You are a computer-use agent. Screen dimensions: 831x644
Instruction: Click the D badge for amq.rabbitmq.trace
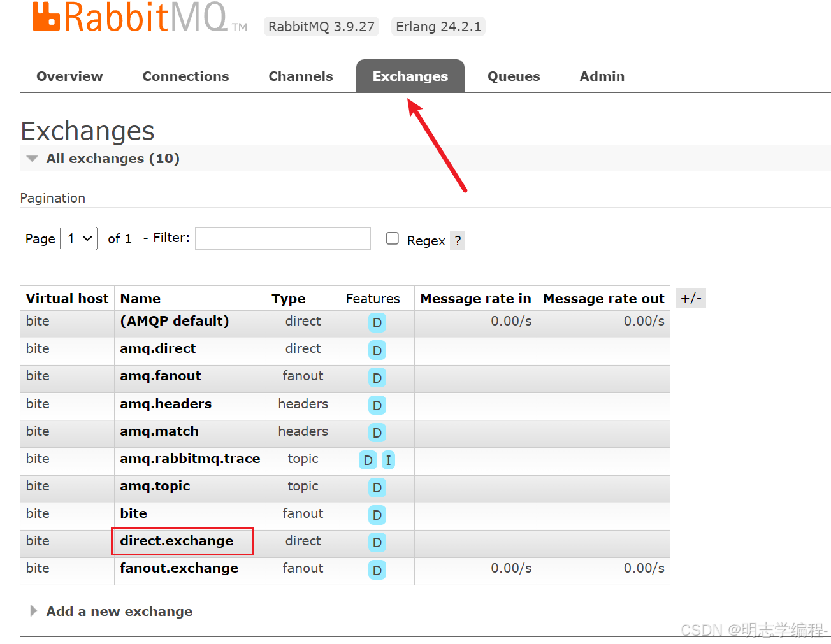click(368, 460)
